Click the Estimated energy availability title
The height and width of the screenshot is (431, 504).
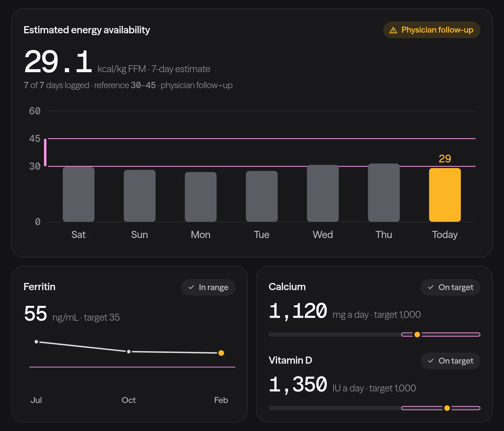pyautogui.click(x=87, y=30)
